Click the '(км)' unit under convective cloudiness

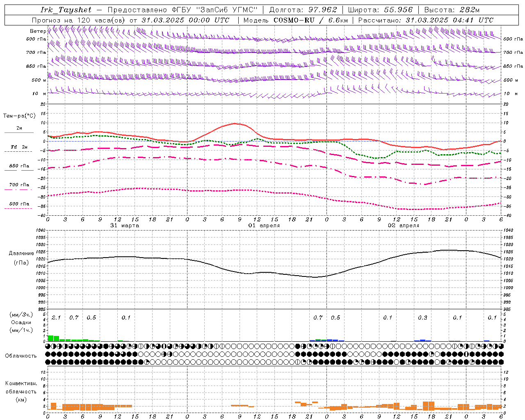click(x=21, y=399)
